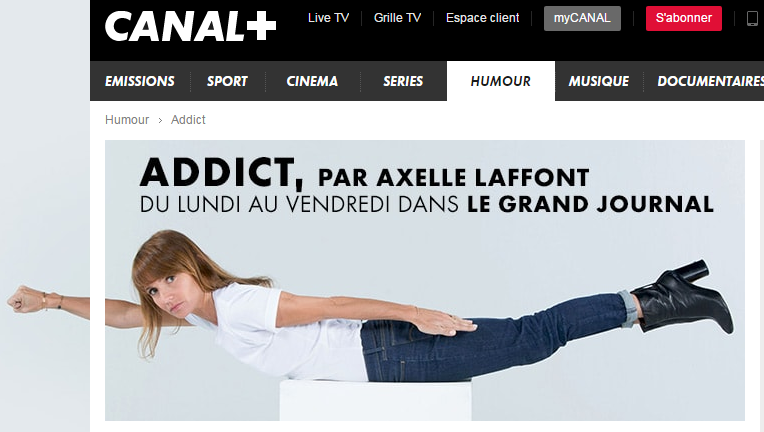This screenshot has height=432, width=764.
Task: Click the myCANAL button
Action: [582, 19]
